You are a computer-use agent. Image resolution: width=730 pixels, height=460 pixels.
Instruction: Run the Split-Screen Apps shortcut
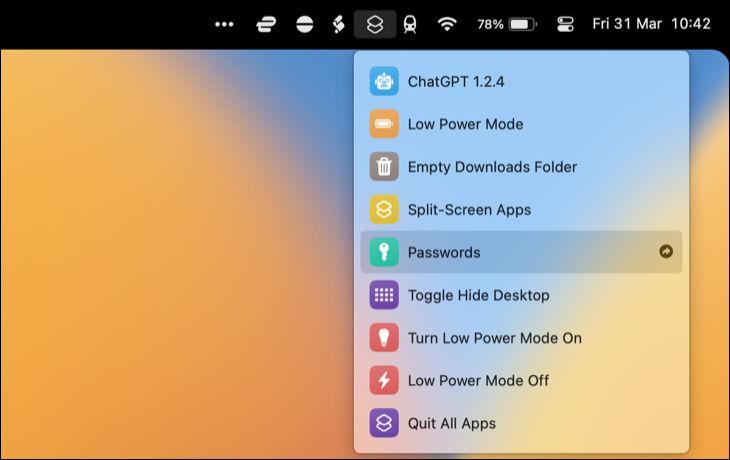(x=521, y=210)
